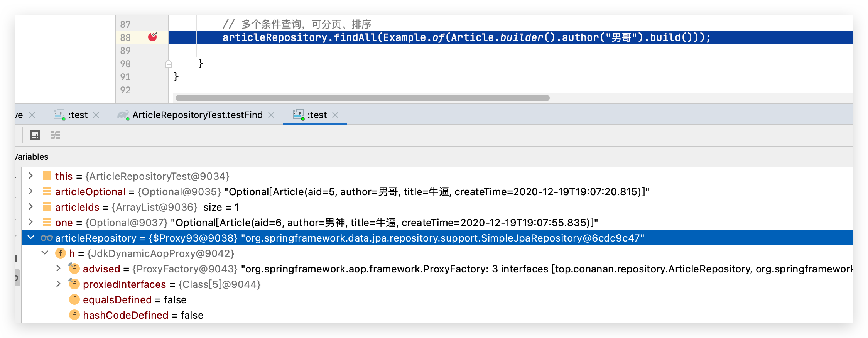The height and width of the screenshot is (338, 868).
Task: Click the table view icon in debugger toolbar
Action: [x=35, y=135]
